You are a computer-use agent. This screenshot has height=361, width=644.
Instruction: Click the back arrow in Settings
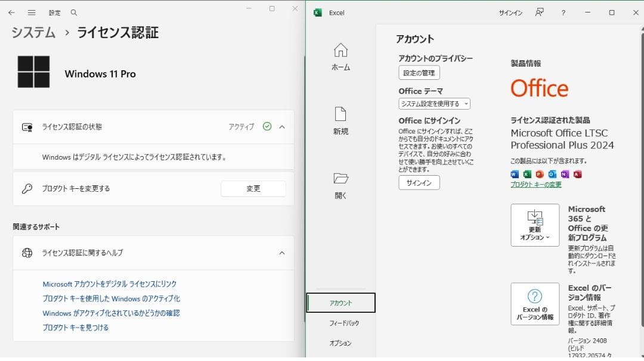point(11,13)
